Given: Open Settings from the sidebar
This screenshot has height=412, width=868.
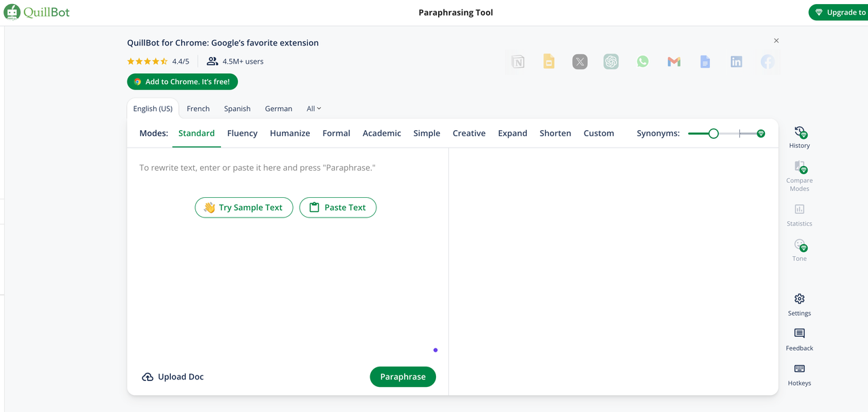Looking at the screenshot, I should (800, 304).
